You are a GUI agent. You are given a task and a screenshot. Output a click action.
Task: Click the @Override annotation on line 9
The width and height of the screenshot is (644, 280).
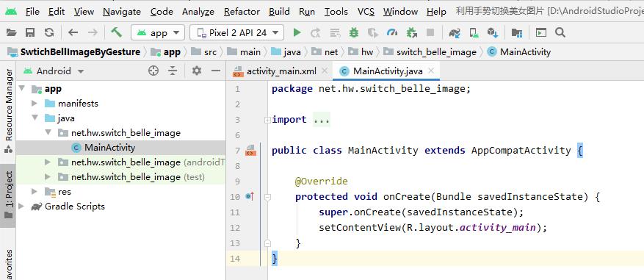(x=321, y=182)
